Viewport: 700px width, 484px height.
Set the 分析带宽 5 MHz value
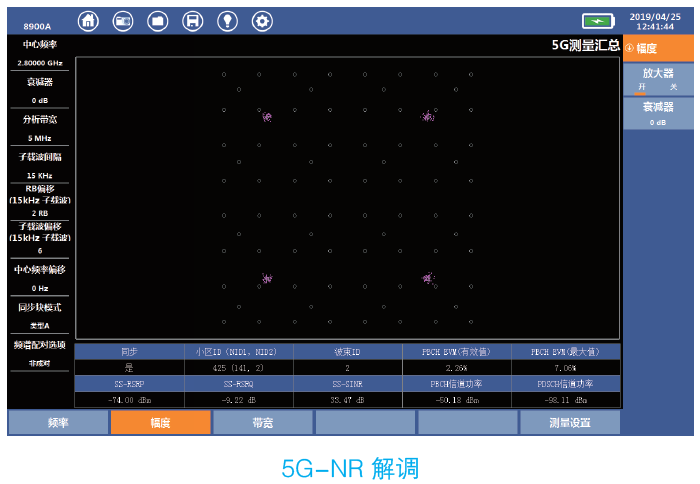[40, 127]
